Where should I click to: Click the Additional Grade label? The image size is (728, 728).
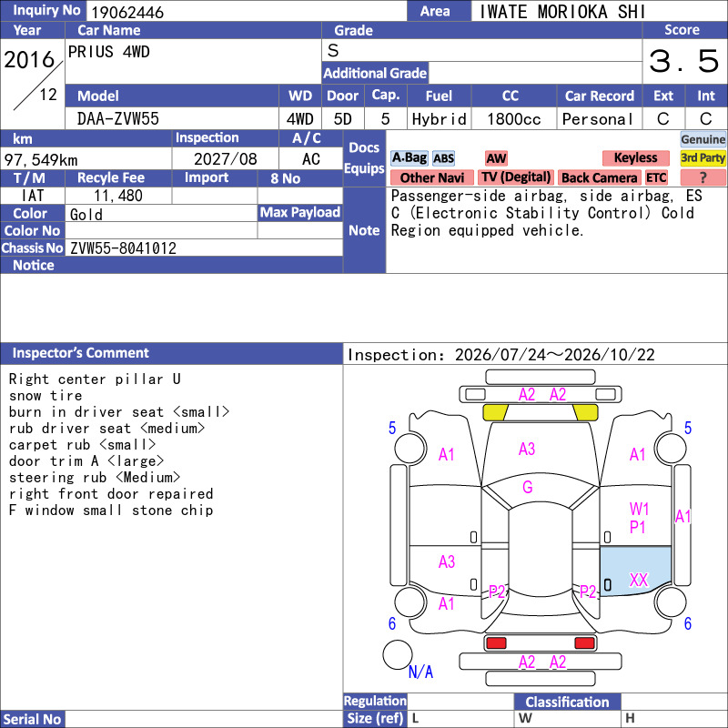(375, 74)
